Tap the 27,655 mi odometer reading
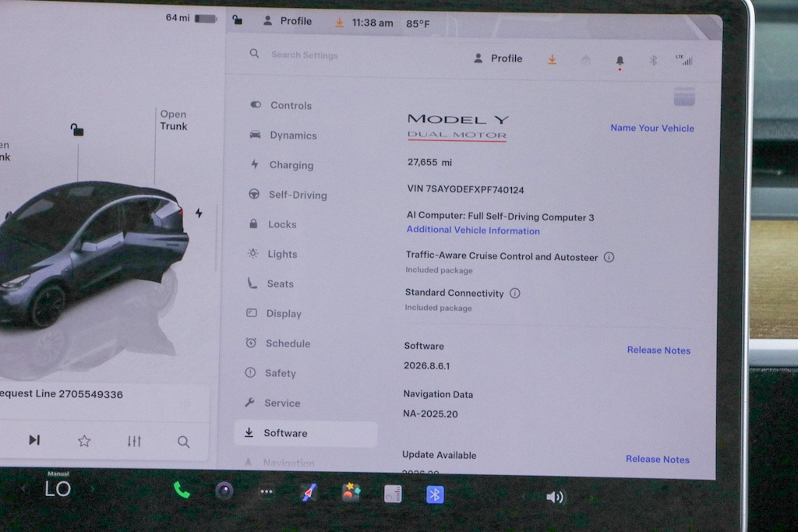Viewport: 798px width, 532px height. point(429,162)
